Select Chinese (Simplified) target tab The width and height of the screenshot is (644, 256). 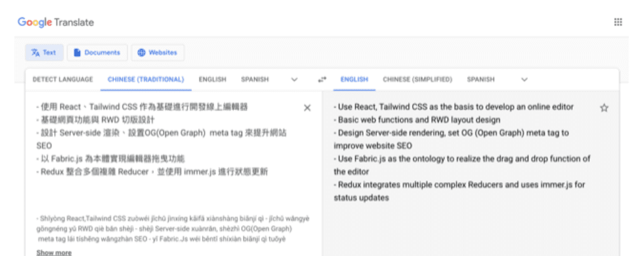[x=417, y=80]
